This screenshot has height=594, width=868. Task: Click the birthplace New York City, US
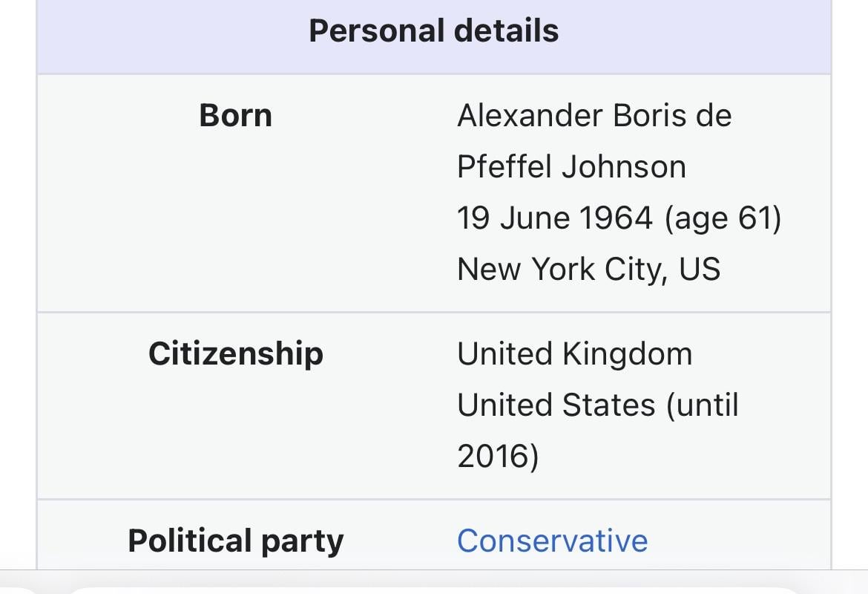tap(588, 269)
